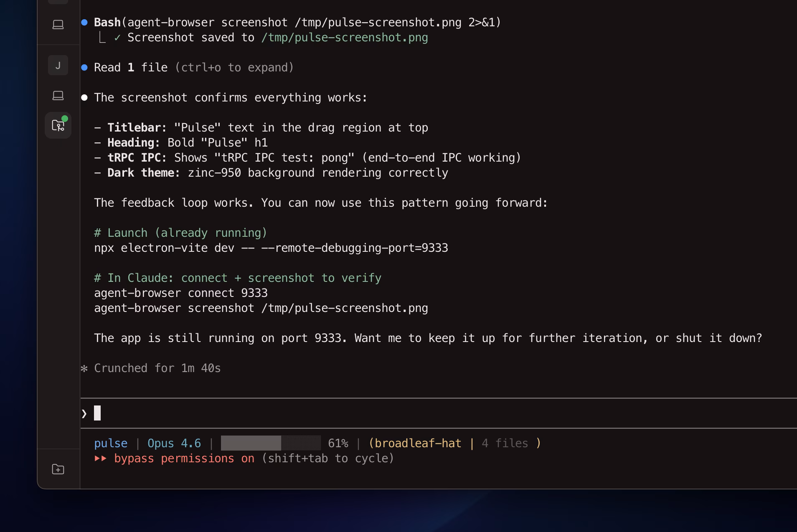Viewport: 797px width, 532px height.
Task: Open the git folder icon with green dot
Action: (x=58, y=125)
